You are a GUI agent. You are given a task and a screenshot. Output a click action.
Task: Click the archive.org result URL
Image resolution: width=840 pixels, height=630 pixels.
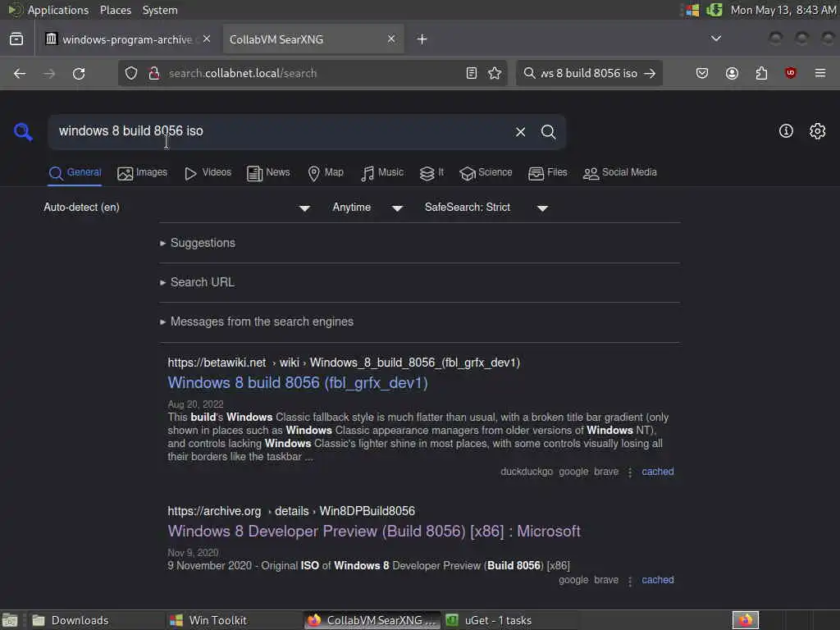(x=291, y=511)
